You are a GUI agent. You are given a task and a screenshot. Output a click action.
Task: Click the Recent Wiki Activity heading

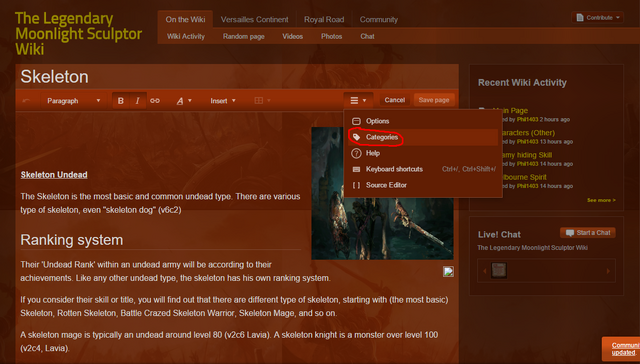coord(522,82)
